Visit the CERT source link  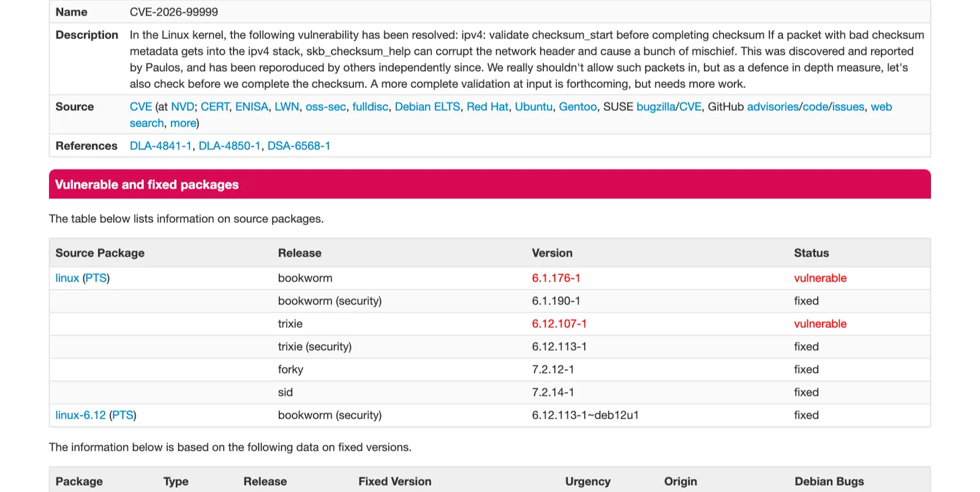pyautogui.click(x=215, y=106)
